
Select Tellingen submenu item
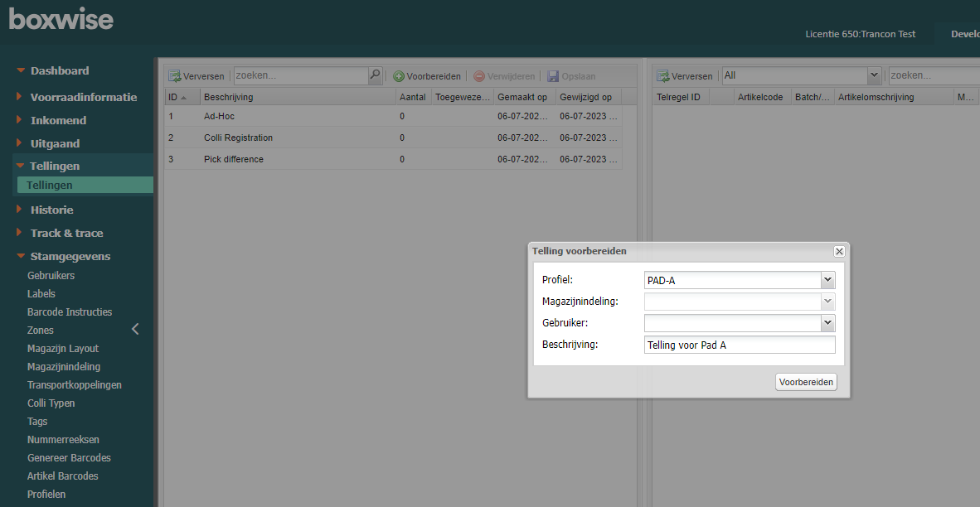50,186
